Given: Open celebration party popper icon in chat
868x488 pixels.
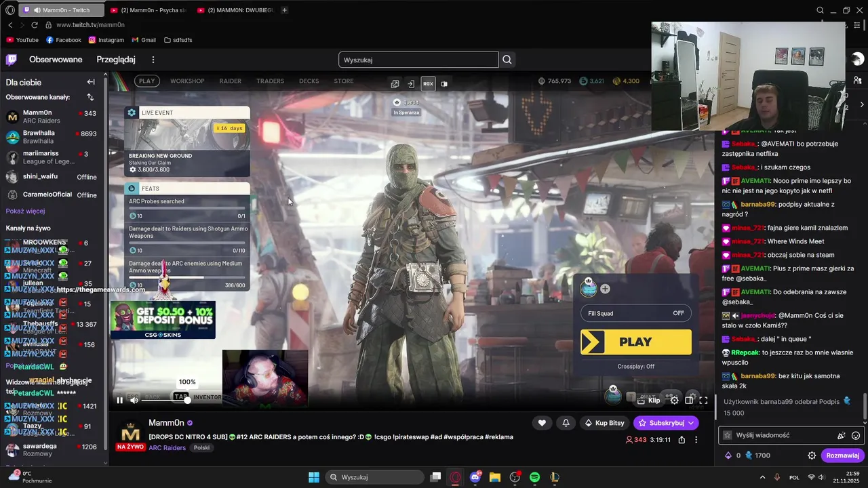Looking at the screenshot, I should (842, 435).
